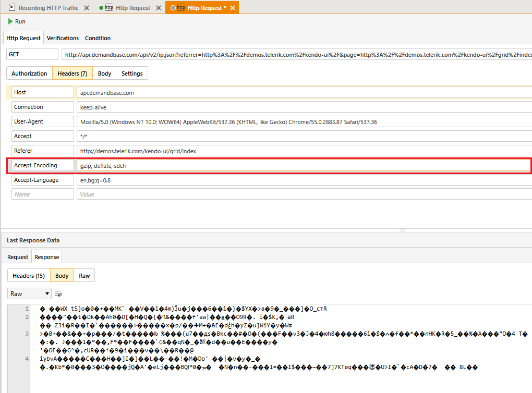Click the Recording HTTP Traffic tab icon
532x393 pixels.
pyautogui.click(x=11, y=7)
